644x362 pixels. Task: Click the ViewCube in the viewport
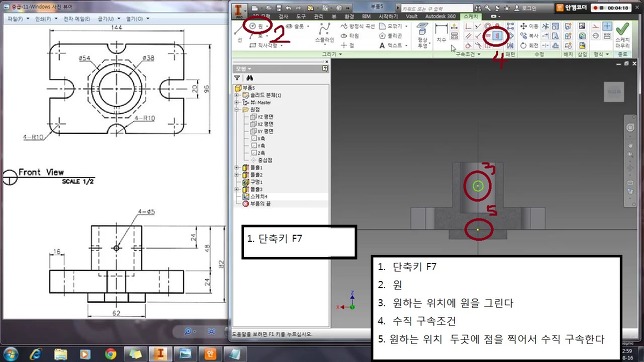pyautogui.click(x=614, y=92)
